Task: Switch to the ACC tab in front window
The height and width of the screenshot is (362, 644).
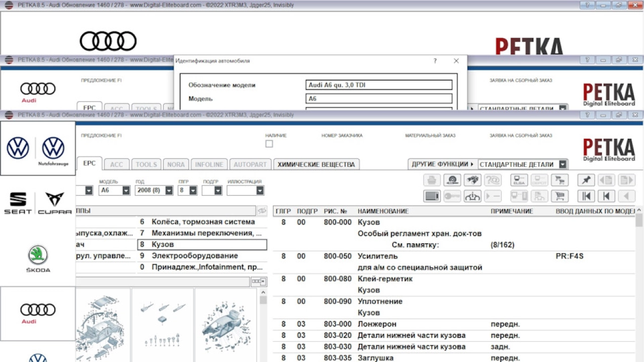Action: pyautogui.click(x=117, y=164)
